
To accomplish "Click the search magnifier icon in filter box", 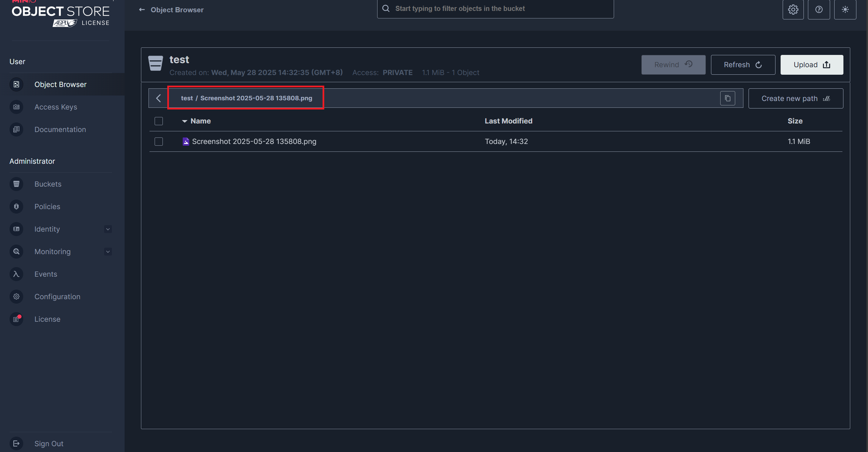I will pos(386,9).
